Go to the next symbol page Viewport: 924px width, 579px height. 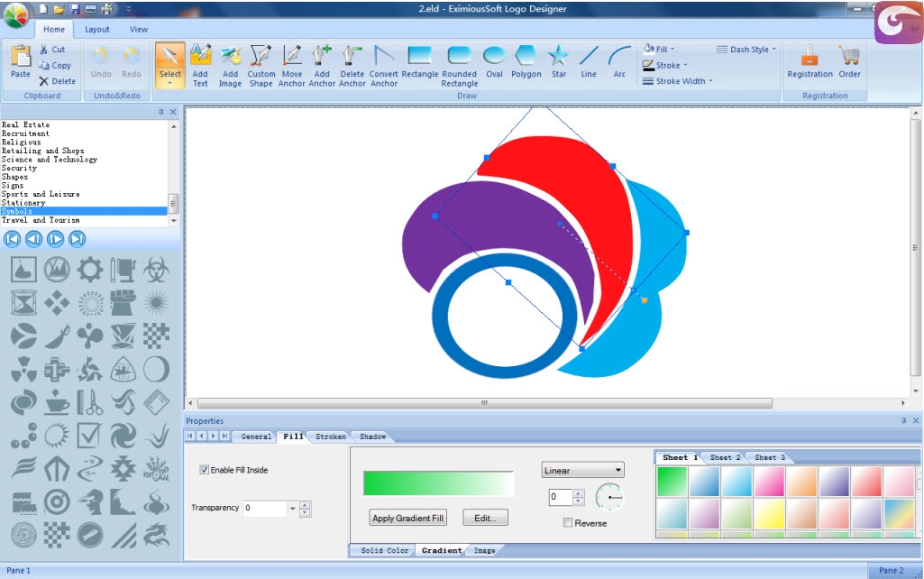55,239
